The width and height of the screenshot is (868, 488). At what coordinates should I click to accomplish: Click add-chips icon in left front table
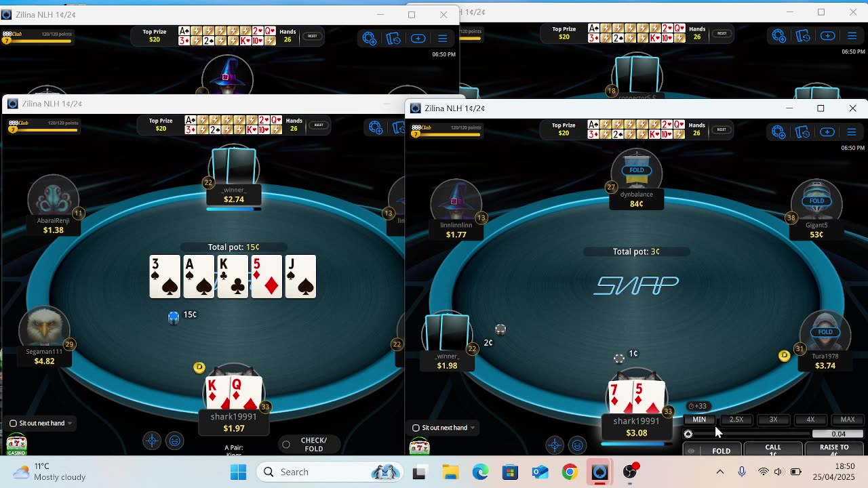[x=376, y=127]
